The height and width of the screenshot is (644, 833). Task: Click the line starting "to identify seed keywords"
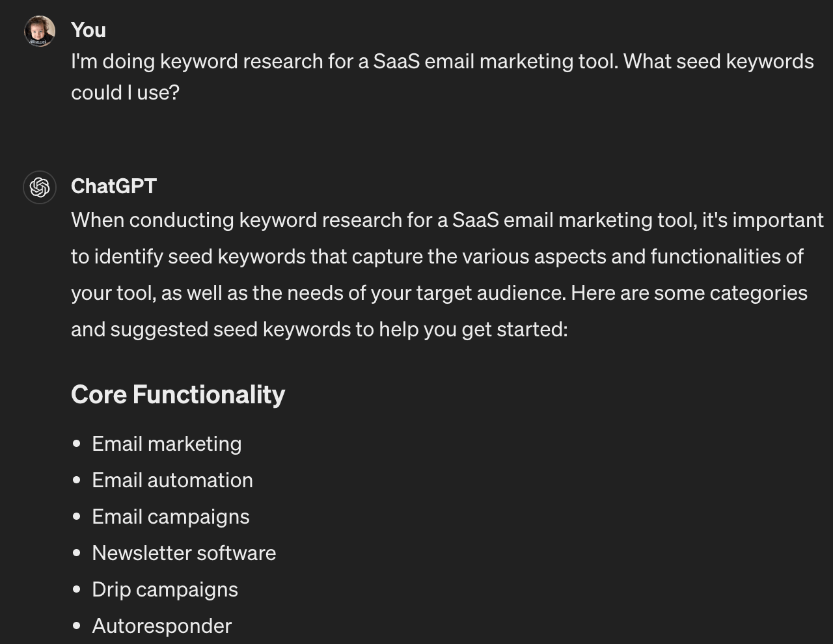pyautogui.click(x=437, y=256)
